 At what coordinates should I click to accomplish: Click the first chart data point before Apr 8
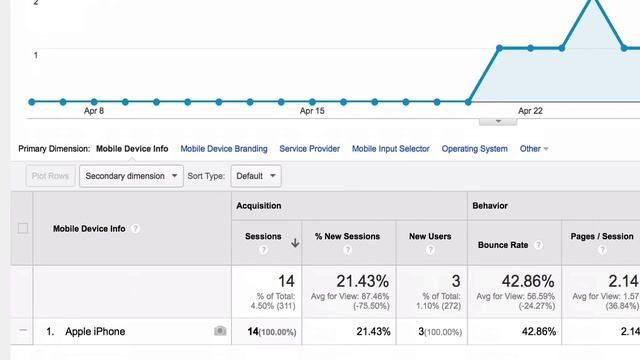click(x=32, y=102)
